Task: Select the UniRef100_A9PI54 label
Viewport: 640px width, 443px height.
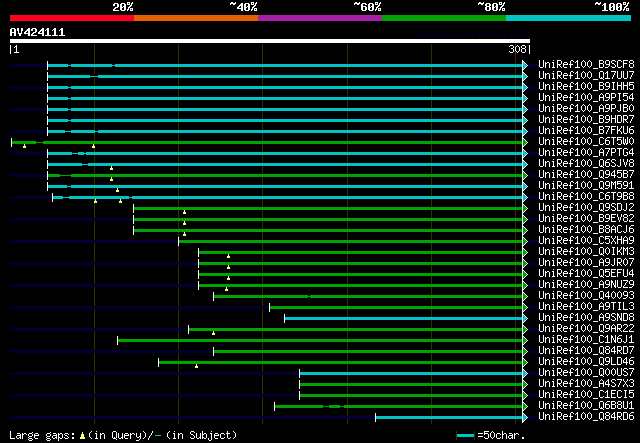Action: click(x=586, y=97)
